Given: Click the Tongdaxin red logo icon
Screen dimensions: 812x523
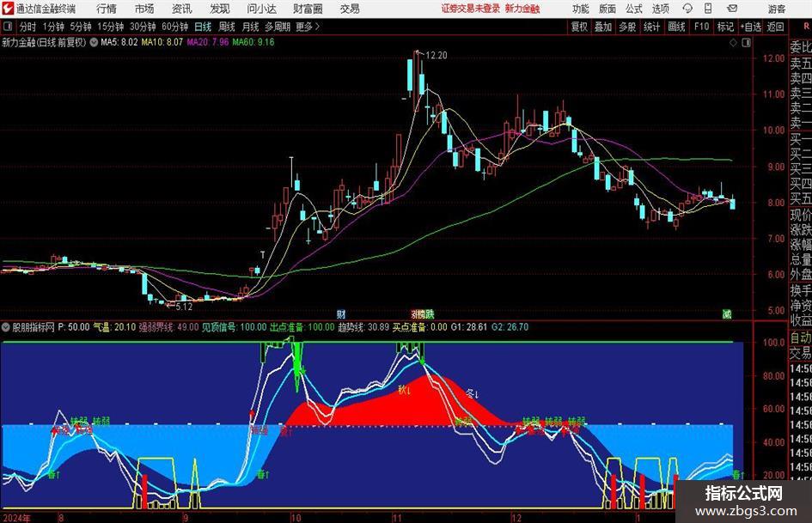Looking at the screenshot, I should (7, 9).
